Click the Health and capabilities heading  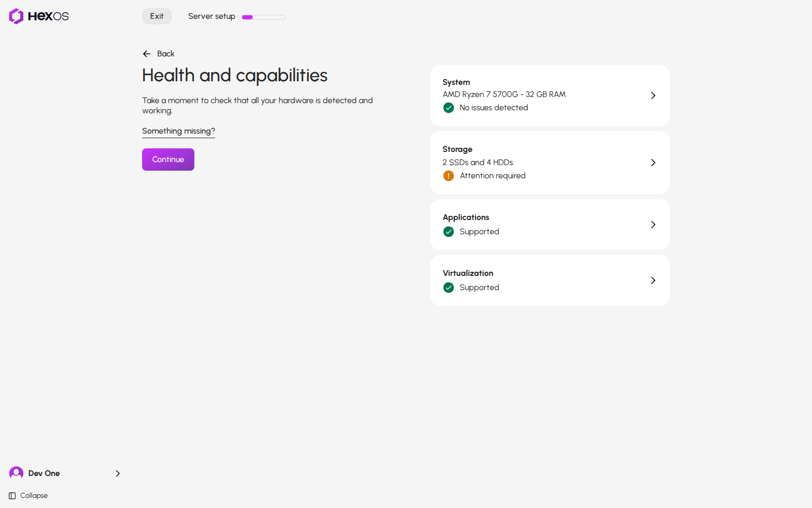coord(235,75)
